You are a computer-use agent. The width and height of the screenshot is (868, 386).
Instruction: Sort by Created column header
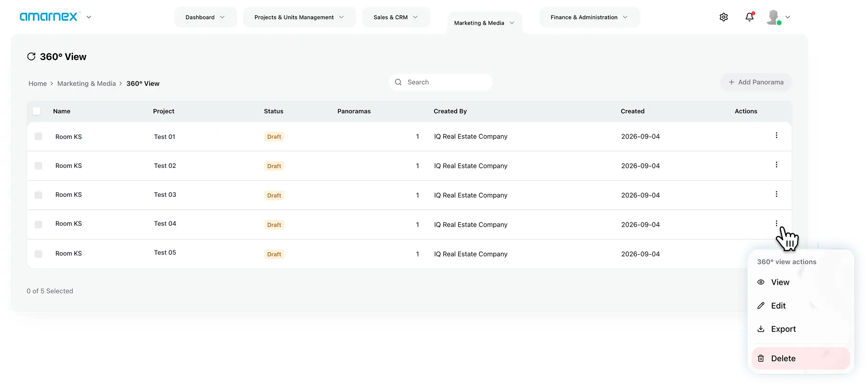633,111
